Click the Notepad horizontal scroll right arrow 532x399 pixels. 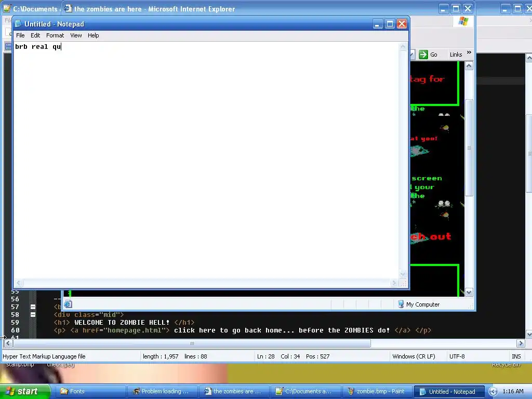(394, 283)
